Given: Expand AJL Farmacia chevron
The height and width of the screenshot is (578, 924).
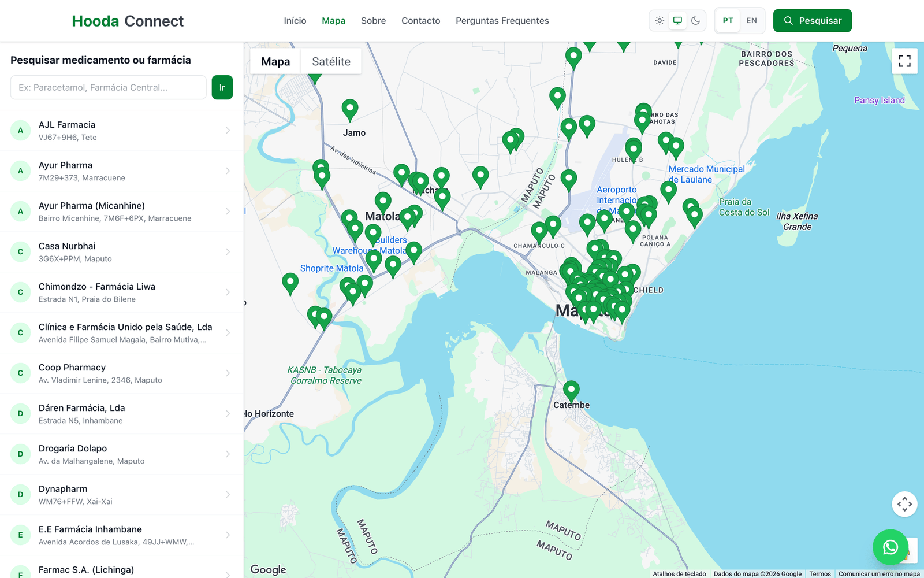Looking at the screenshot, I should pyautogui.click(x=228, y=131).
